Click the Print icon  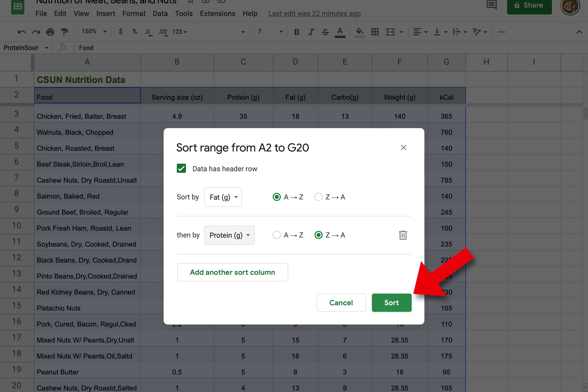pyautogui.click(x=50, y=32)
